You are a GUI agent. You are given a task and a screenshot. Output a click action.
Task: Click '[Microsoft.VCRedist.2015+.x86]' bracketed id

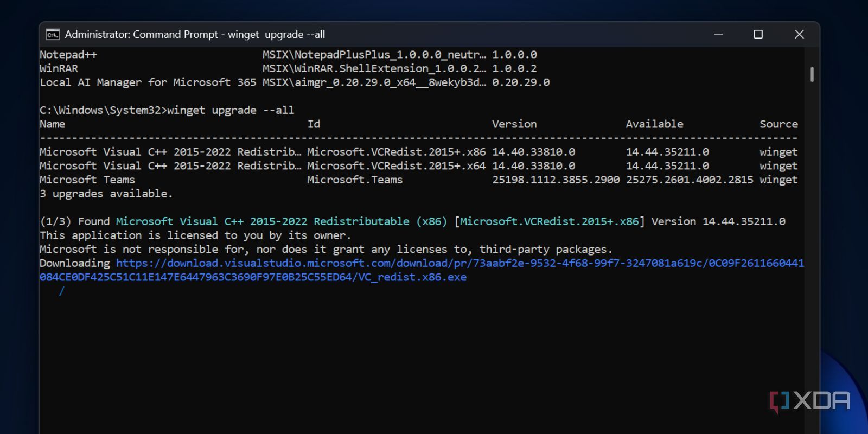pyautogui.click(x=550, y=221)
